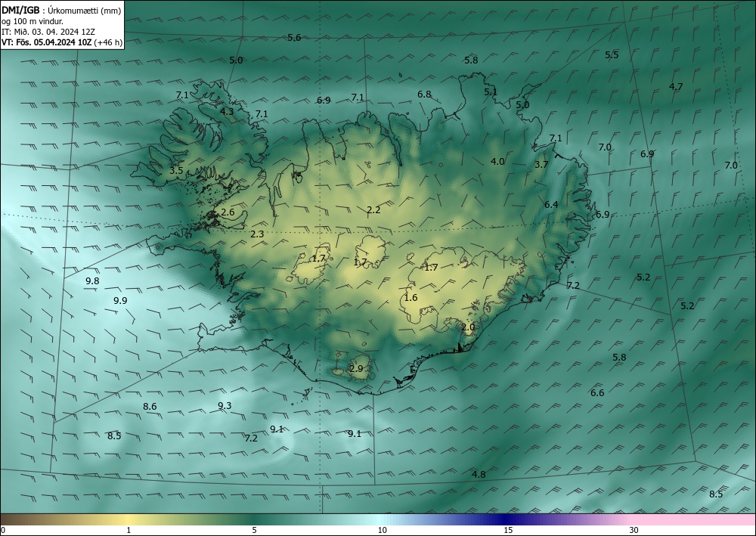Click the 10 tick on the color scale
This screenshot has height=536, width=756.
(383, 531)
